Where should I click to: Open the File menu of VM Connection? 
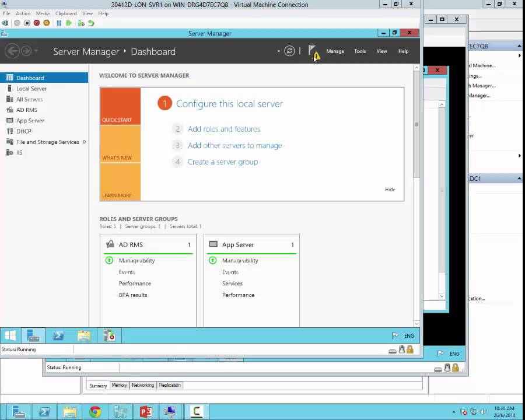(6, 13)
